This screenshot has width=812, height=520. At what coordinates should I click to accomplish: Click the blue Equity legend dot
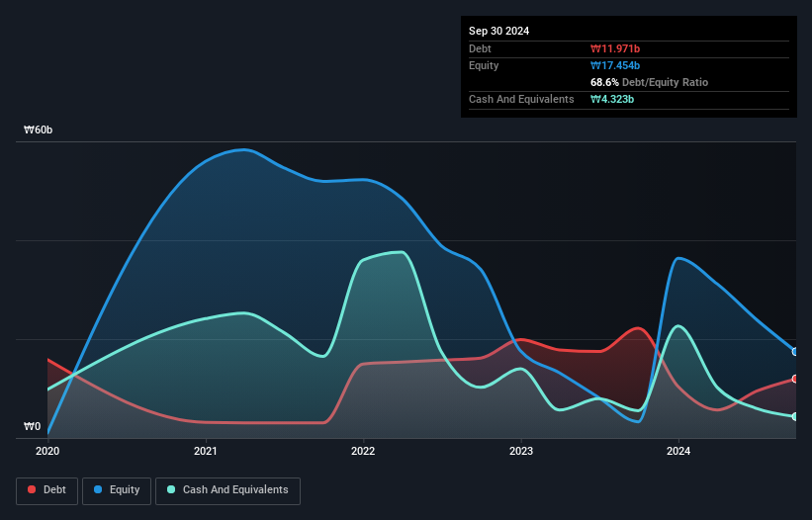(x=98, y=489)
